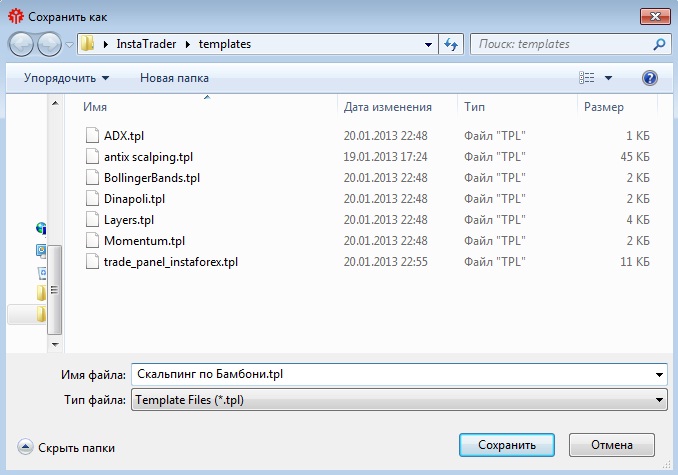Click the globe icon in navigation pane

pos(41,228)
